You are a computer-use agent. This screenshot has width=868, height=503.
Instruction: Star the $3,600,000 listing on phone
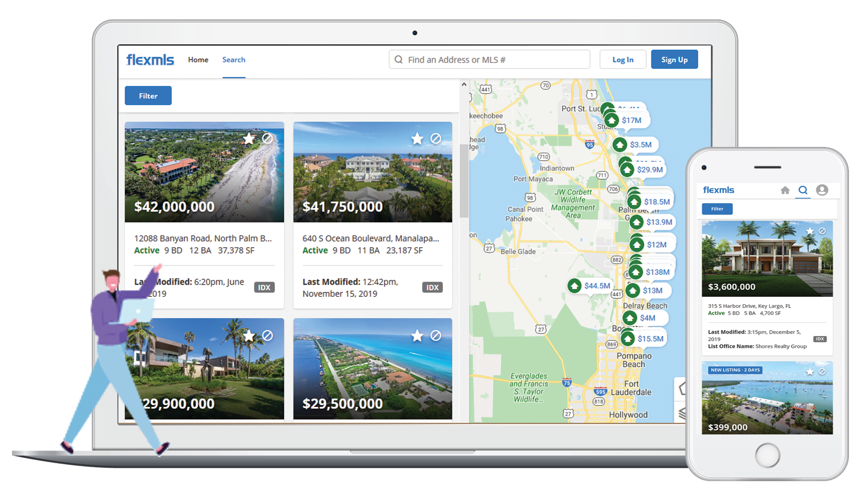[x=810, y=231]
